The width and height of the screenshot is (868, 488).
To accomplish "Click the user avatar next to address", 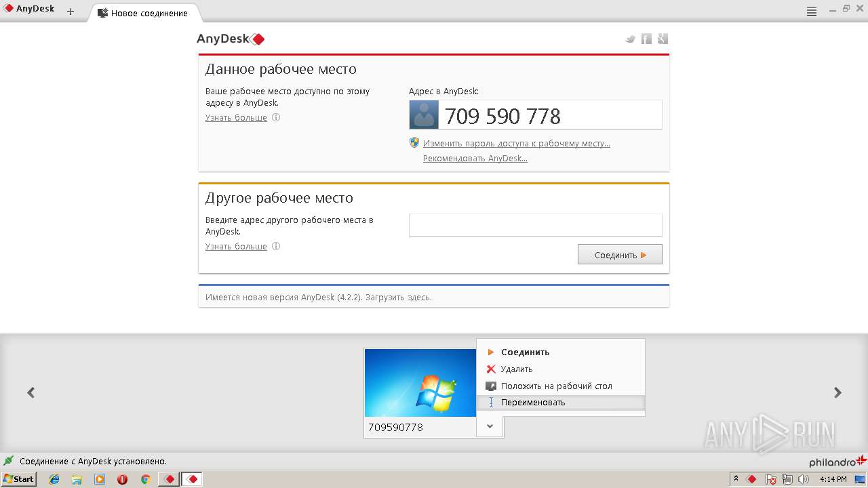I will pos(424,115).
